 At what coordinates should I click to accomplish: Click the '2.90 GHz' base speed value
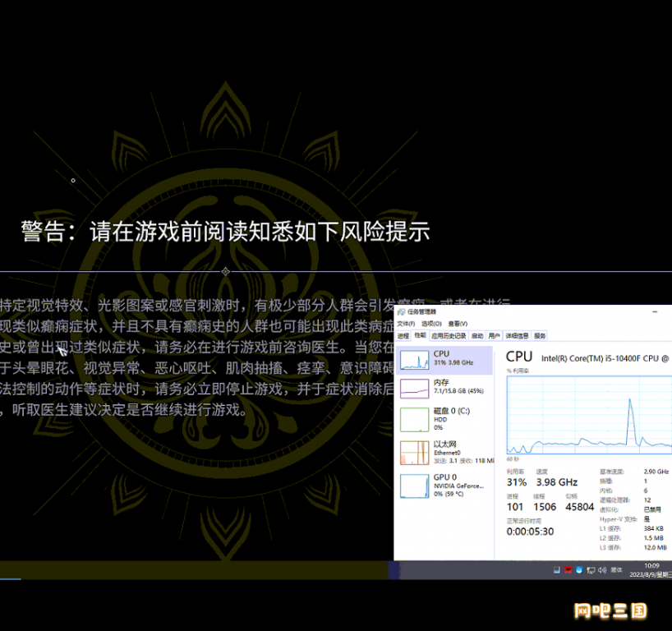click(656, 472)
